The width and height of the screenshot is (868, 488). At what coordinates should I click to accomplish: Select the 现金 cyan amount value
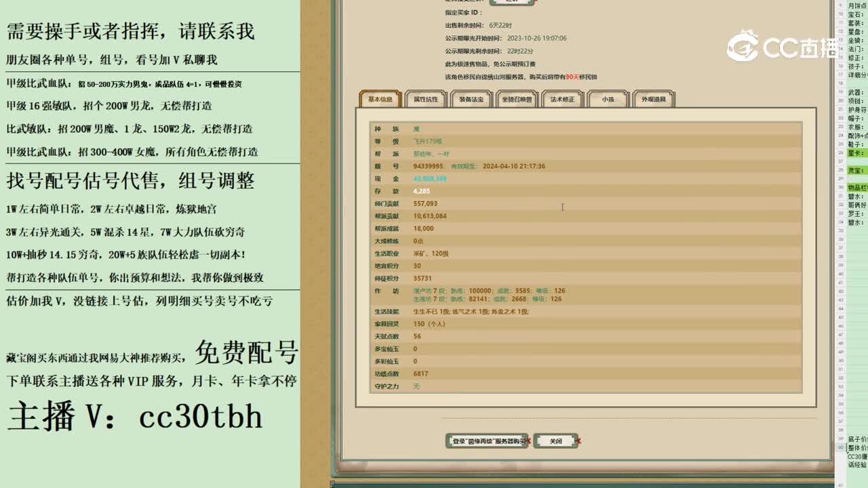[x=430, y=179]
